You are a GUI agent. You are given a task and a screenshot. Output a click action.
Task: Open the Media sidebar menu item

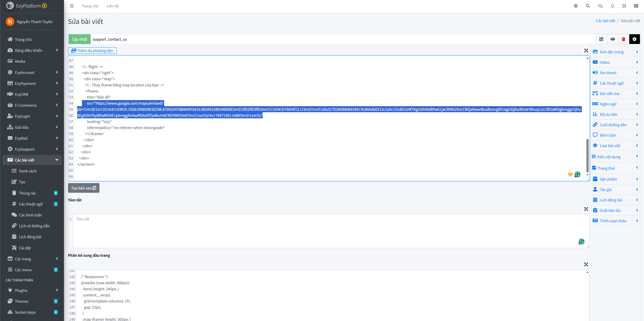pos(20,61)
